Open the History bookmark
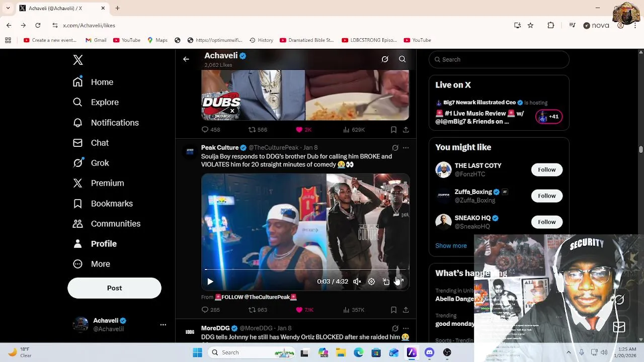 pyautogui.click(x=261, y=40)
